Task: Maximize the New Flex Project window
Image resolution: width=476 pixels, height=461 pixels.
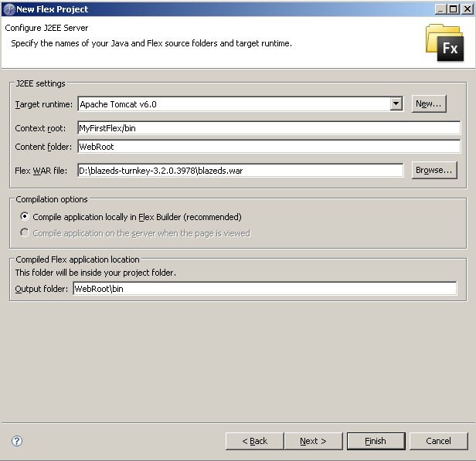Action: pos(454,9)
